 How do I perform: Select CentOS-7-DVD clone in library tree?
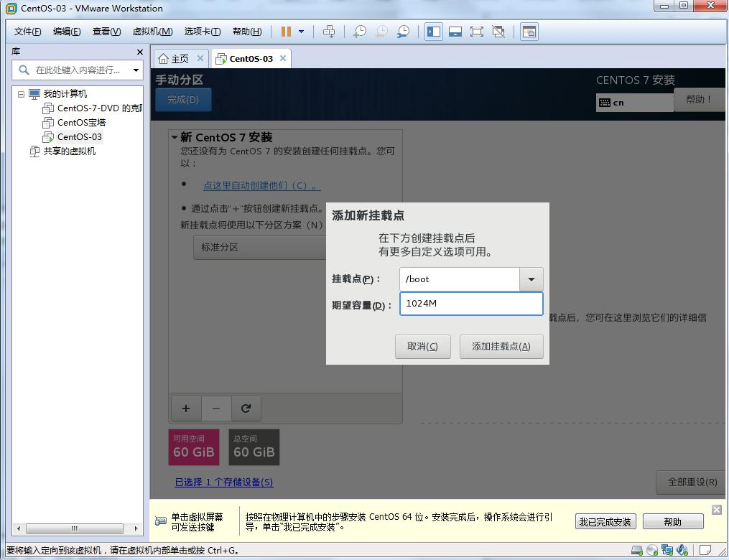[92, 108]
